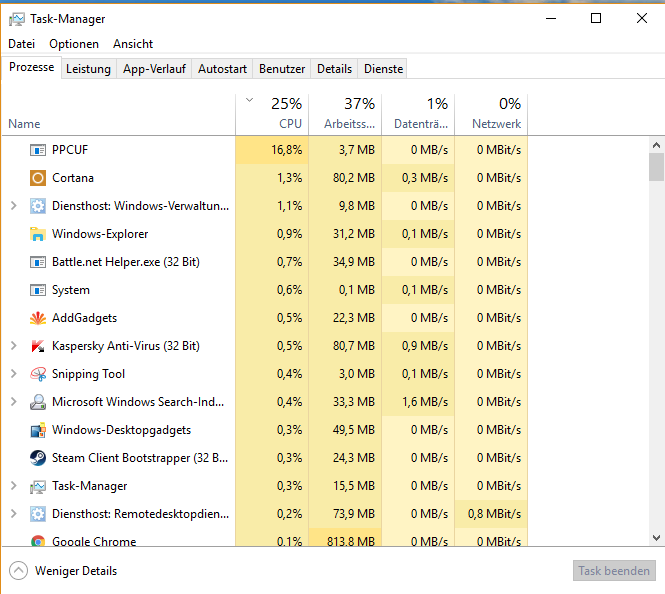Click the Task-Manager title bar icon
Screen dimensions: 665x594
coord(17,19)
